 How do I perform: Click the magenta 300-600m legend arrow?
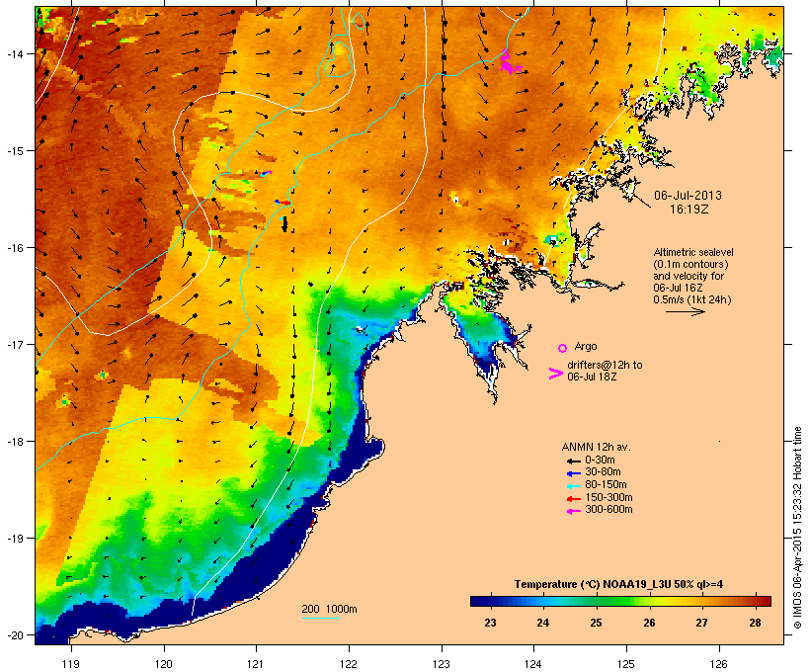573,511
